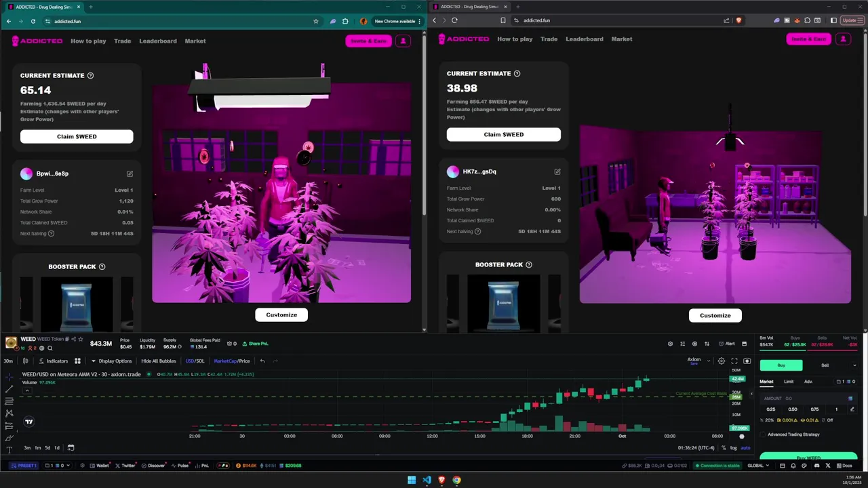Screen dimensions: 868x488
Task: Select the crosshair cursor tool in chart sidebar
Action: (x=9, y=377)
